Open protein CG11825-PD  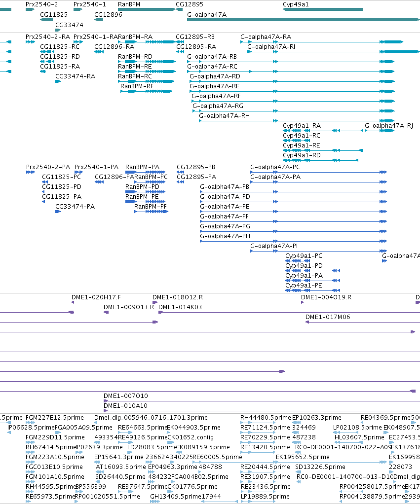click(62, 187)
